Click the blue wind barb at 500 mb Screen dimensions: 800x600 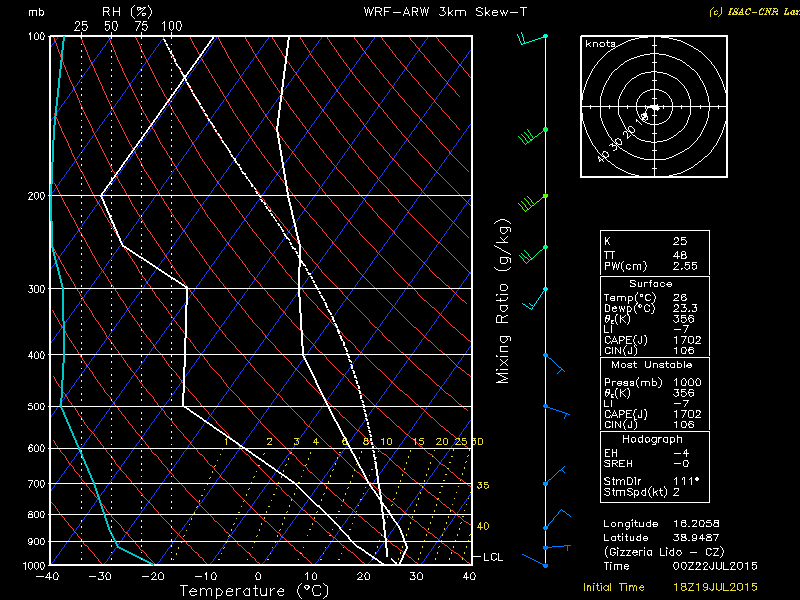click(556, 411)
